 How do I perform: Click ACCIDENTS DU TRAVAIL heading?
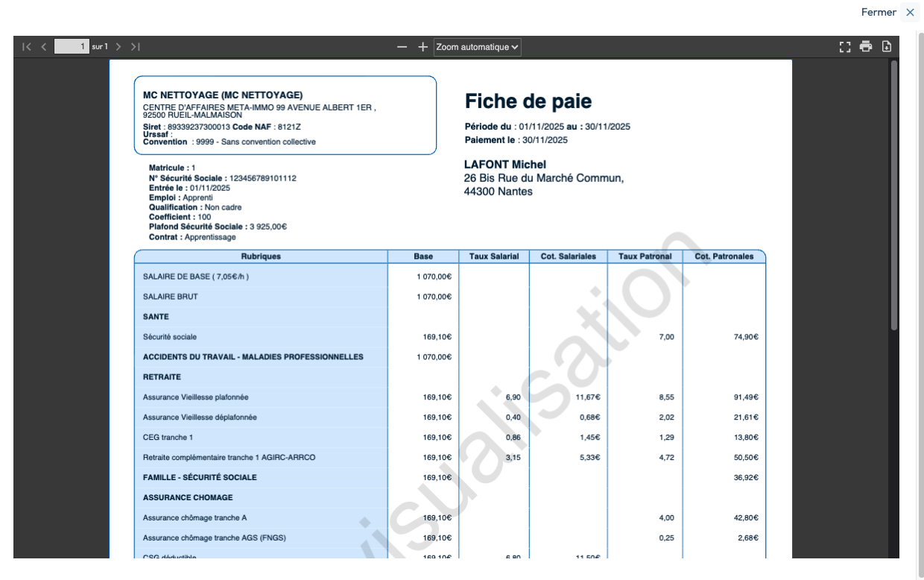pyautogui.click(x=253, y=357)
